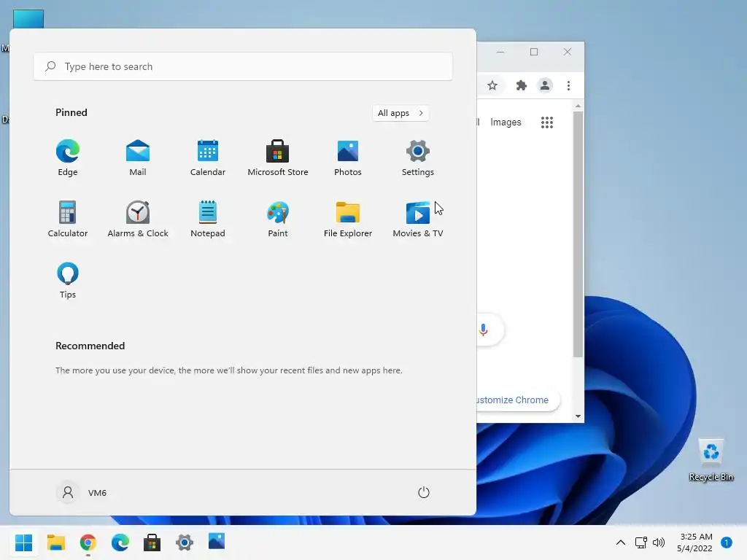Maximize the Chrome window
747x560 pixels.
[x=534, y=52]
